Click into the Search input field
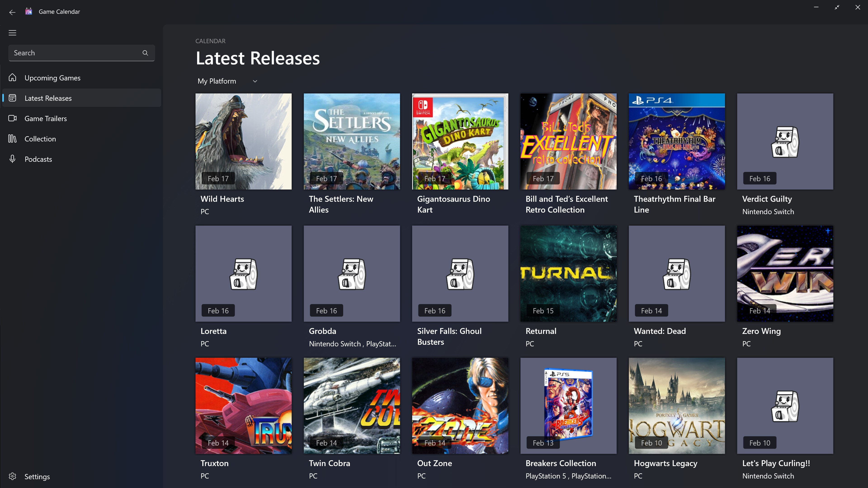The height and width of the screenshot is (488, 868). tap(74, 53)
